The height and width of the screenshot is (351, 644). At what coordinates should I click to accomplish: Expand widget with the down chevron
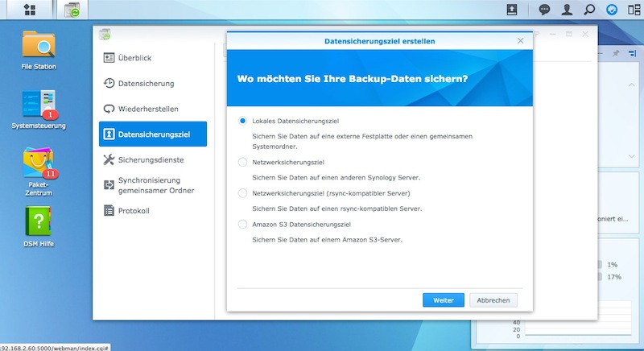click(x=631, y=156)
